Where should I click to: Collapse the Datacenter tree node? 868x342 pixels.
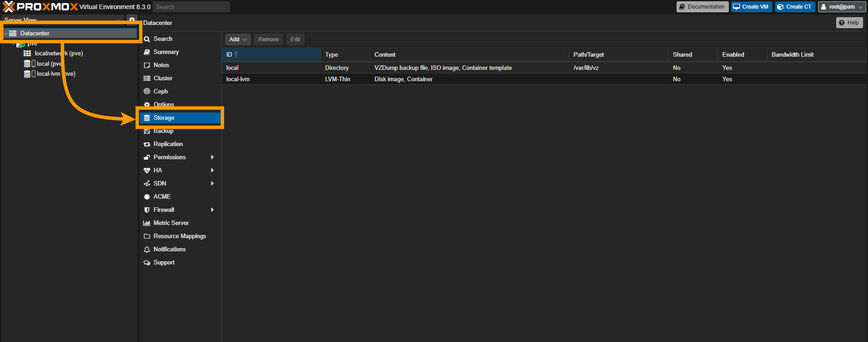pyautogui.click(x=6, y=34)
